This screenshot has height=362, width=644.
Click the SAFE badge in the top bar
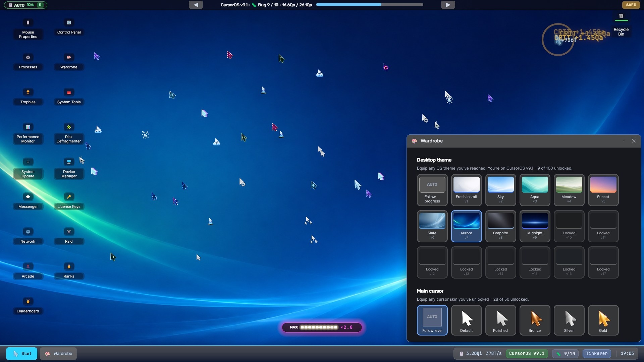click(631, 5)
